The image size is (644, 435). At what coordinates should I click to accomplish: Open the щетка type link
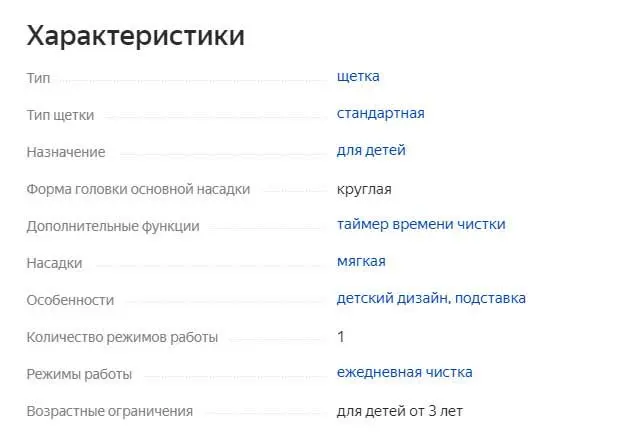(358, 76)
